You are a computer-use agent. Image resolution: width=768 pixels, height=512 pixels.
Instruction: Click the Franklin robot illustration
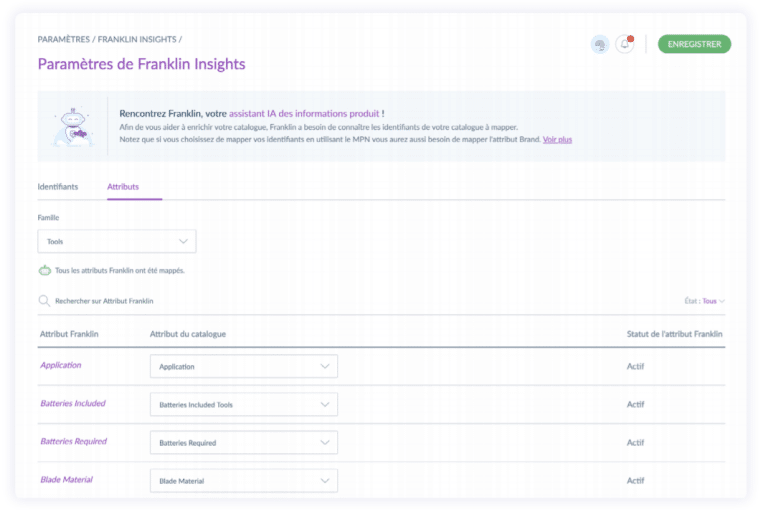[x=72, y=127]
